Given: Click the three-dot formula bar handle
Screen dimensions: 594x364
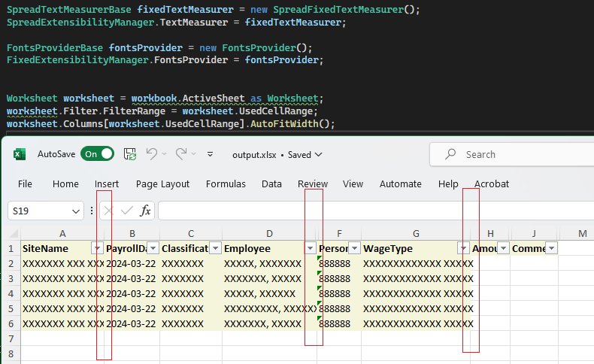Looking at the screenshot, I should point(91,211).
